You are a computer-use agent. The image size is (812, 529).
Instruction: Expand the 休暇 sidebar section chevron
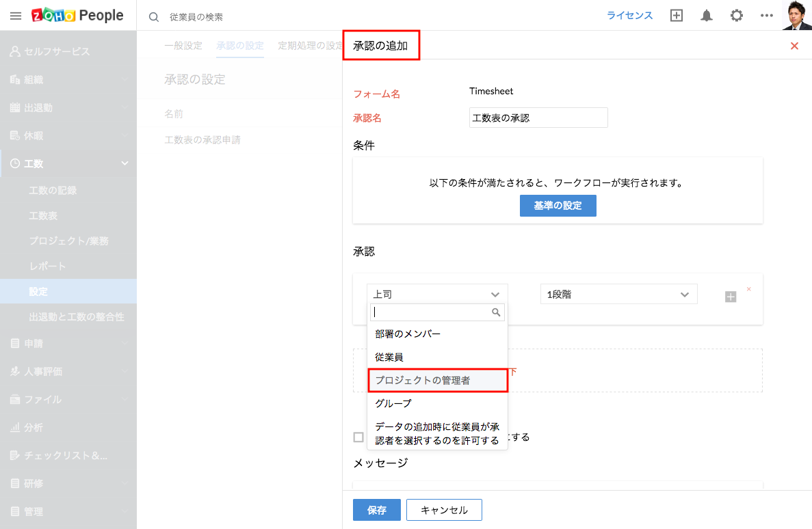125,135
